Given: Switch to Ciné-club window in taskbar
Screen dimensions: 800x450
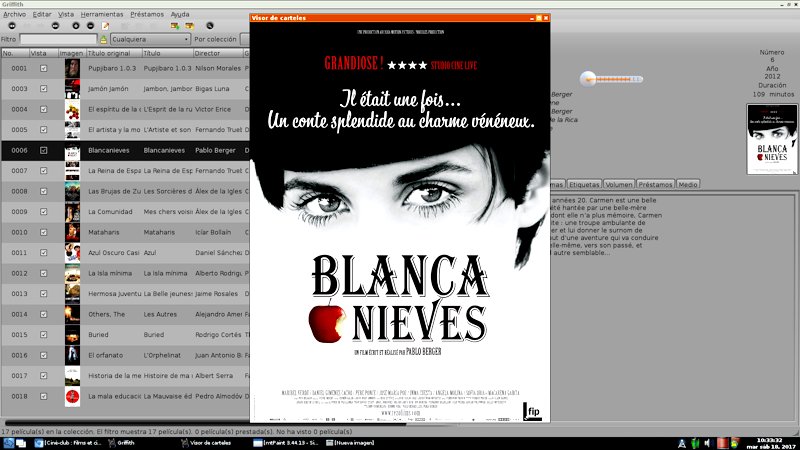Looking at the screenshot, I should click(68, 443).
